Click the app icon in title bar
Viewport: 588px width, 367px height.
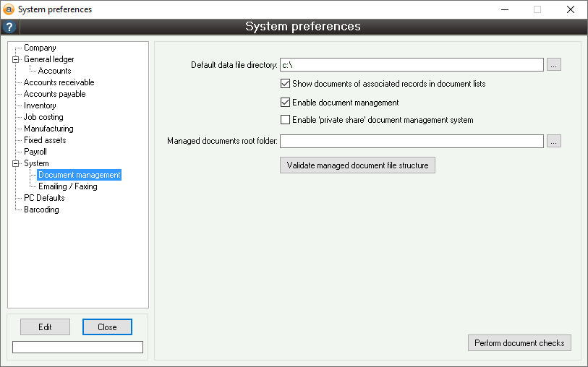click(x=9, y=9)
